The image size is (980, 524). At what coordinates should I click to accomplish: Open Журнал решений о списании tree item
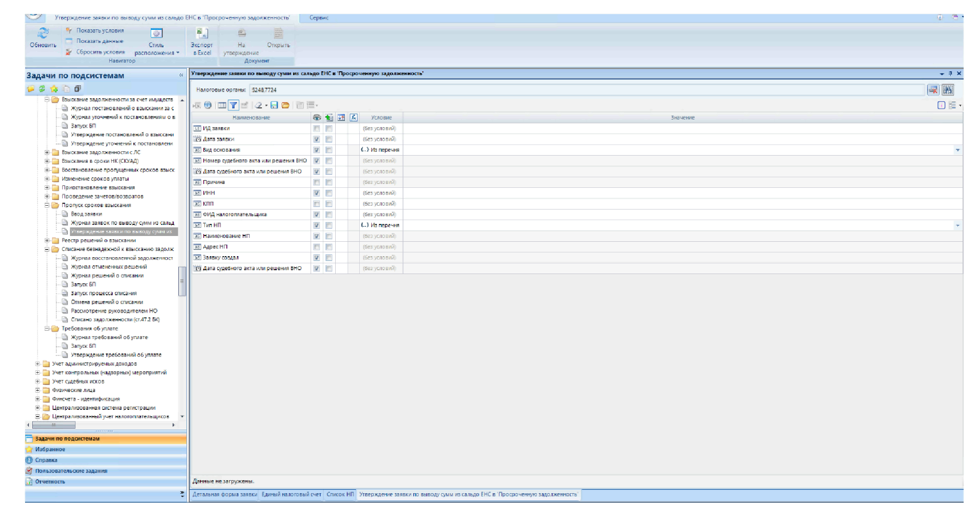[x=107, y=275]
